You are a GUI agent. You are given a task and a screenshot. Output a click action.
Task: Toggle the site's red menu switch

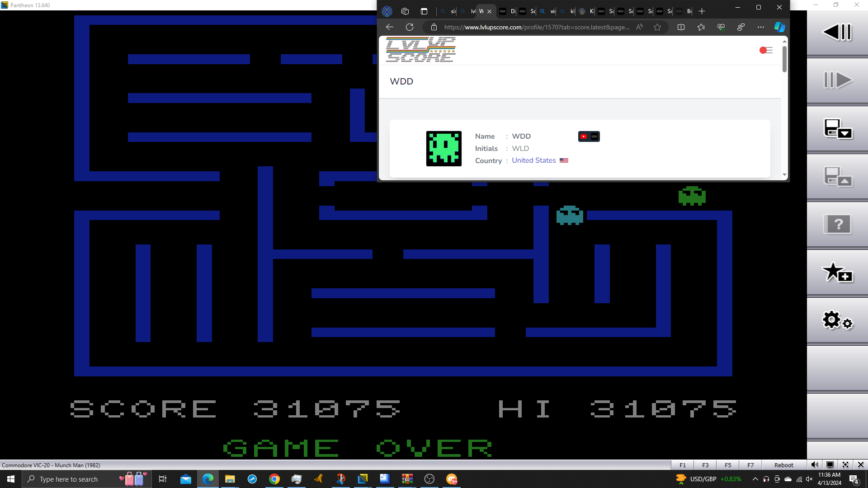click(x=766, y=50)
